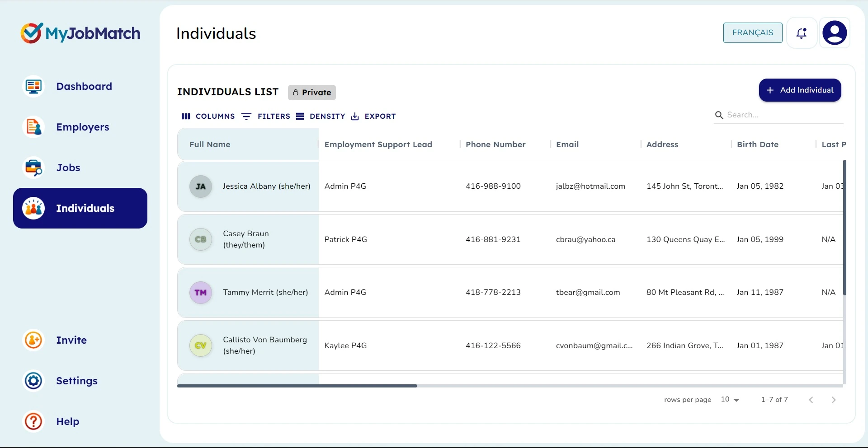
Task: Click the JA avatar for Jessica Albany
Action: pos(201,187)
